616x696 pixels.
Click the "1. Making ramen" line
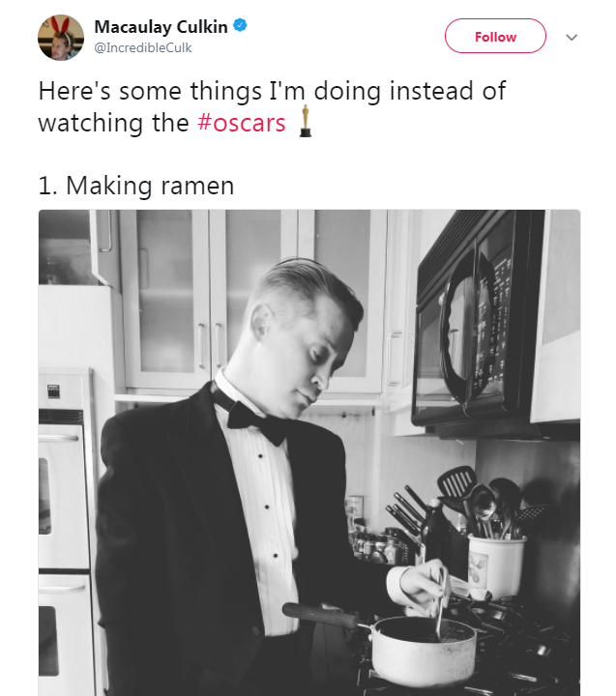pos(136,186)
